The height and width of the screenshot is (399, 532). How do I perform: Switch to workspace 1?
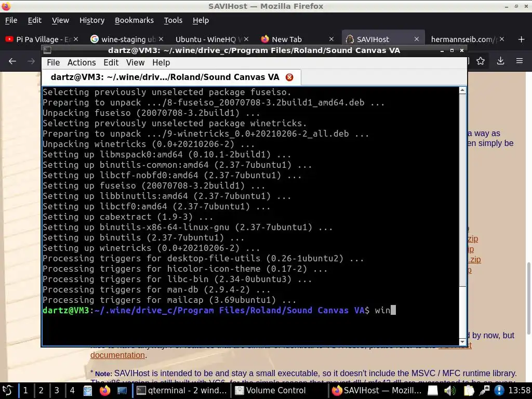pyautogui.click(x=25, y=391)
